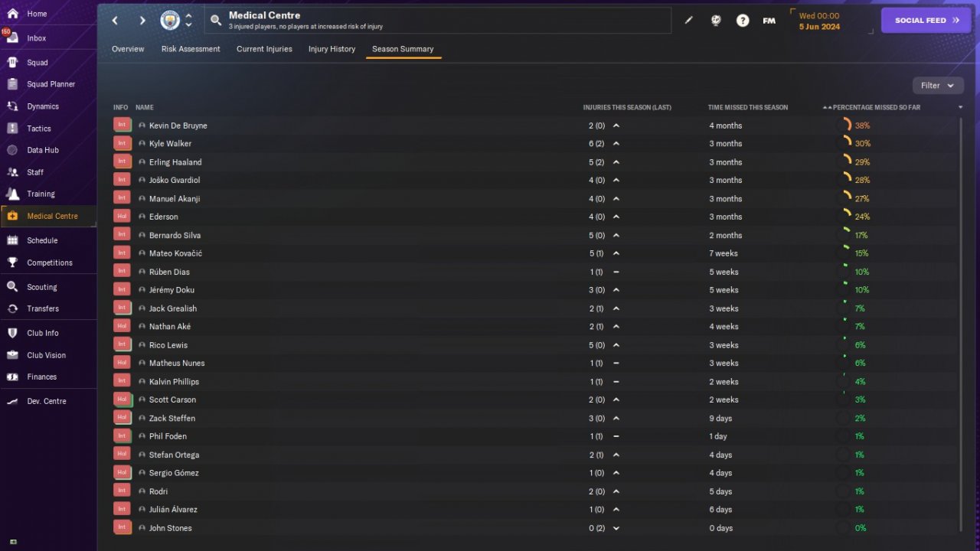Screen dimensions: 980x551
Task: Click Ederson's Hol info badge
Action: pyautogui.click(x=122, y=217)
